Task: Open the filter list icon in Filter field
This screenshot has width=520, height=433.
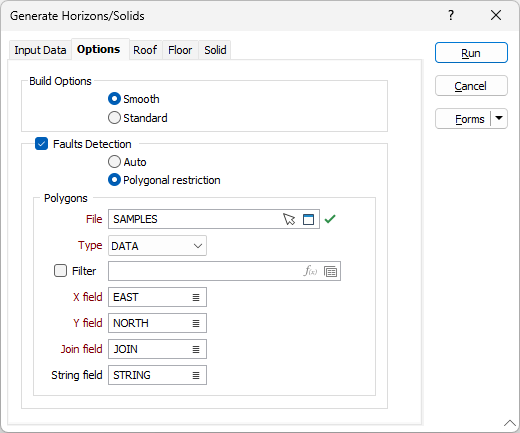Action: coord(330,271)
